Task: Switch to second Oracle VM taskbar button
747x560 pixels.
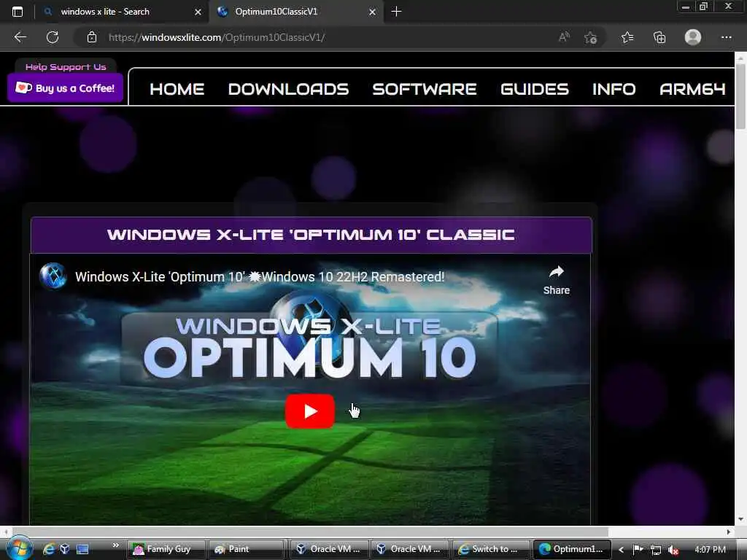Action: tap(409, 549)
